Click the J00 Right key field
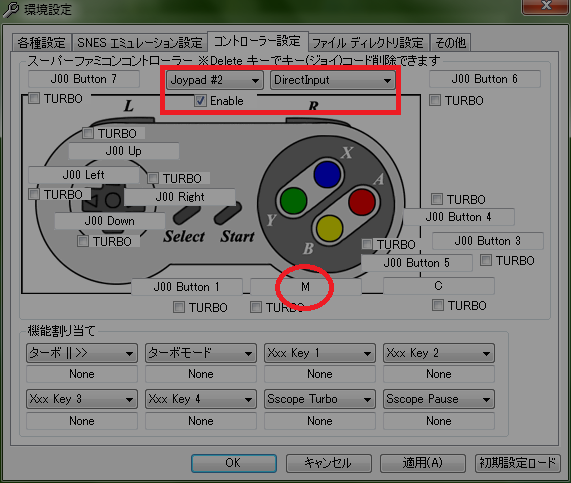The height and width of the screenshot is (483, 571). [x=180, y=197]
